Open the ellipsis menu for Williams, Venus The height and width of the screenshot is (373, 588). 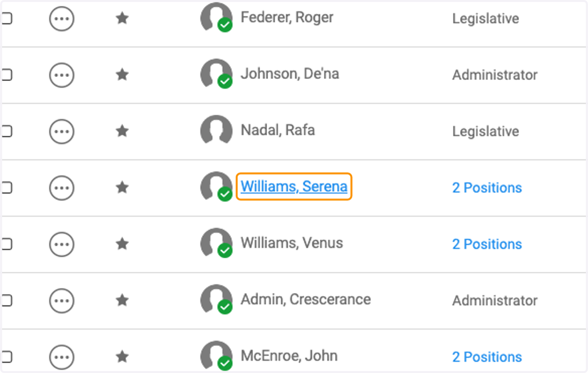click(62, 244)
